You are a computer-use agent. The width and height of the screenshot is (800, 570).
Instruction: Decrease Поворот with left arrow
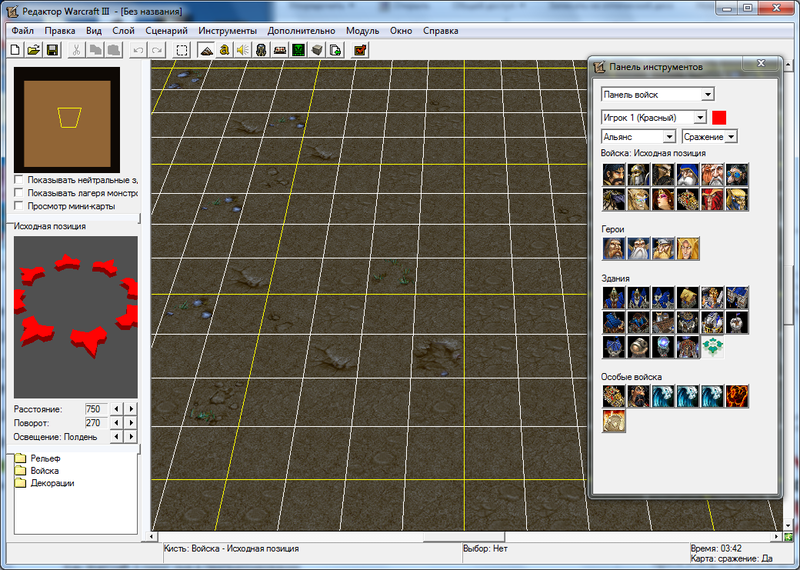tap(117, 423)
